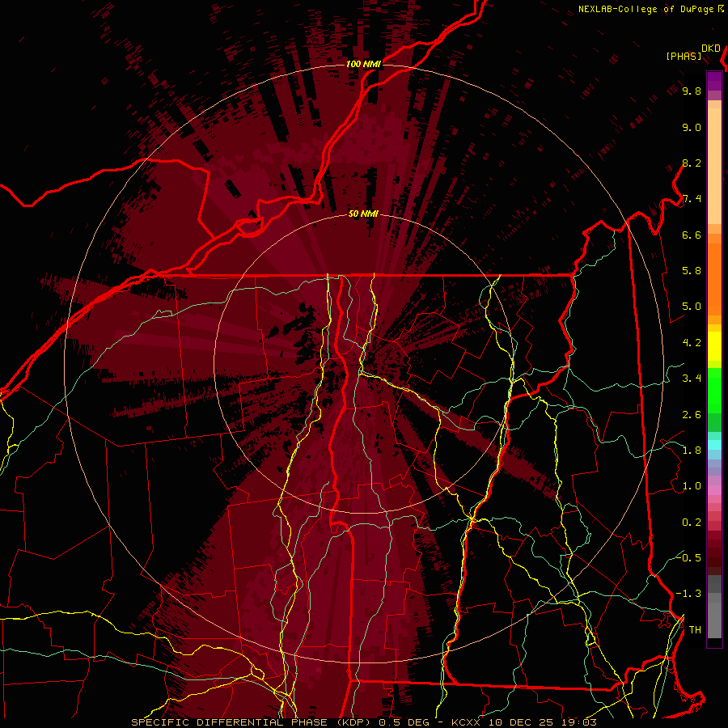Pick the gray segment beside the TH label

pos(714,621)
